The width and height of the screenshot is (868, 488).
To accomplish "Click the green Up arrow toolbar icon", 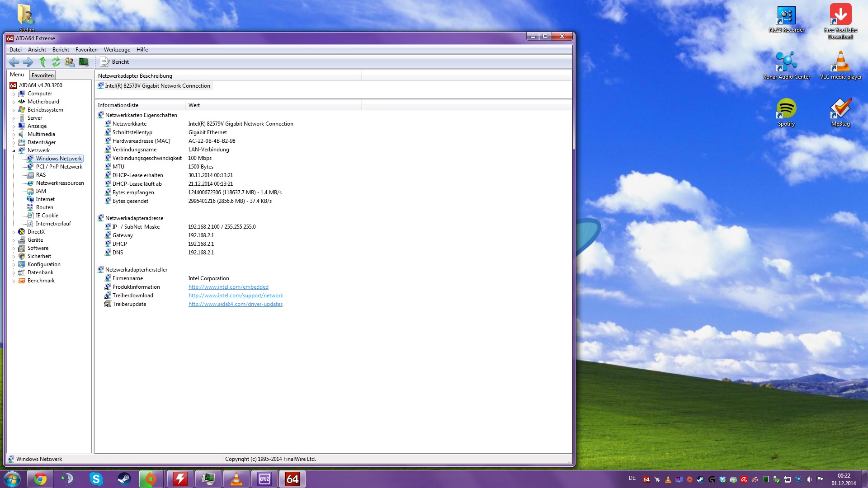I will tap(42, 62).
